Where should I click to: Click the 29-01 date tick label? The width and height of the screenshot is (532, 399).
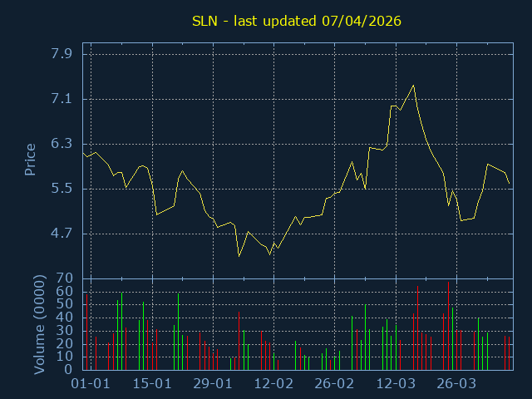(213, 384)
